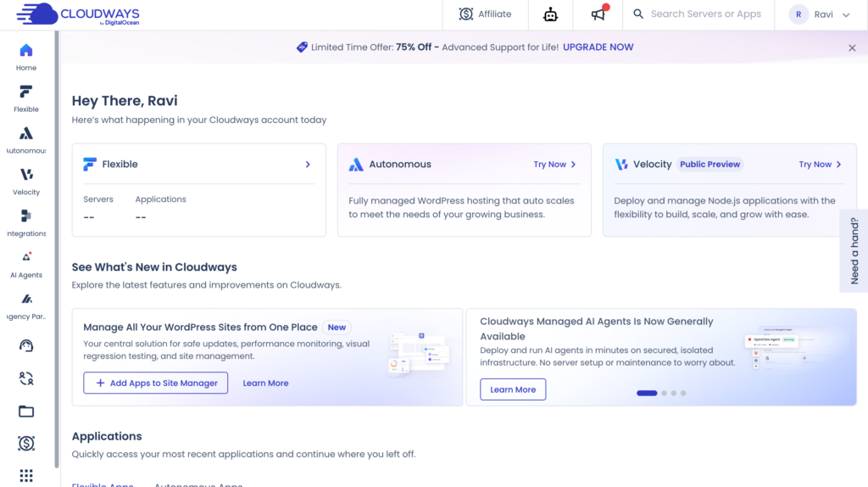Viewport: 868px width, 487px height.
Task: Select the fourth carousel indicator dot
Action: click(683, 394)
